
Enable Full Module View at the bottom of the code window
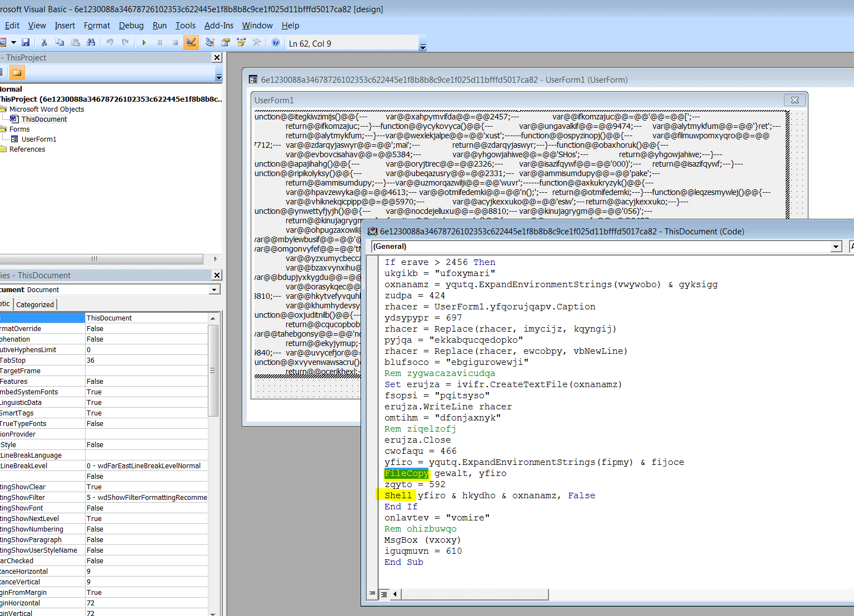[383, 594]
